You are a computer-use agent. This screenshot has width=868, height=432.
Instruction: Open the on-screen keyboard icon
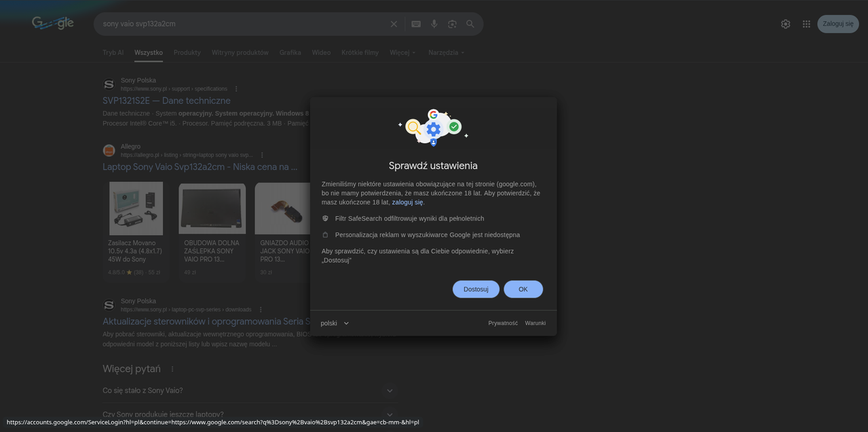pyautogui.click(x=416, y=24)
